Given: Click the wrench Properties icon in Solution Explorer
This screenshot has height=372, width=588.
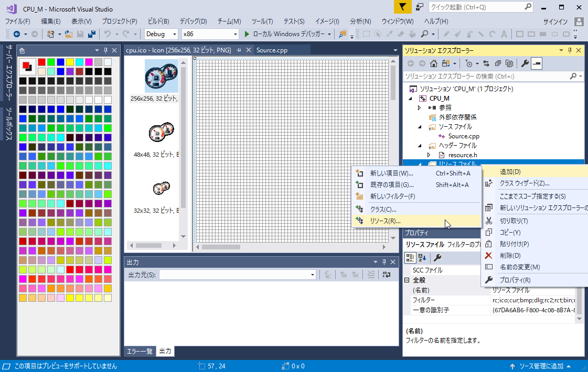Looking at the screenshot, I should 525,63.
